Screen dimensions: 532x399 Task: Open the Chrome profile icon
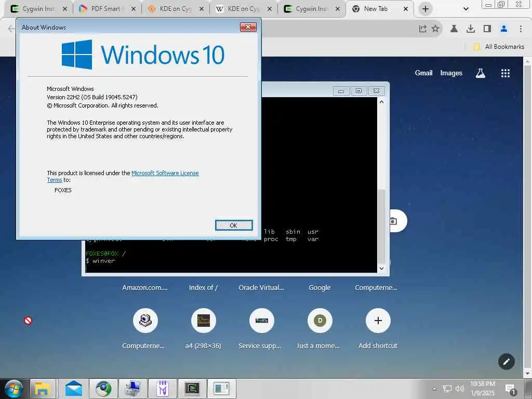coord(504,29)
